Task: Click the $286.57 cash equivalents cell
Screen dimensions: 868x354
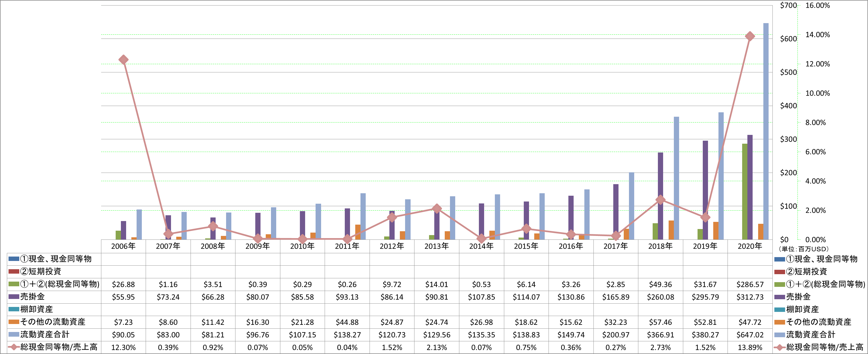Action: (750, 284)
